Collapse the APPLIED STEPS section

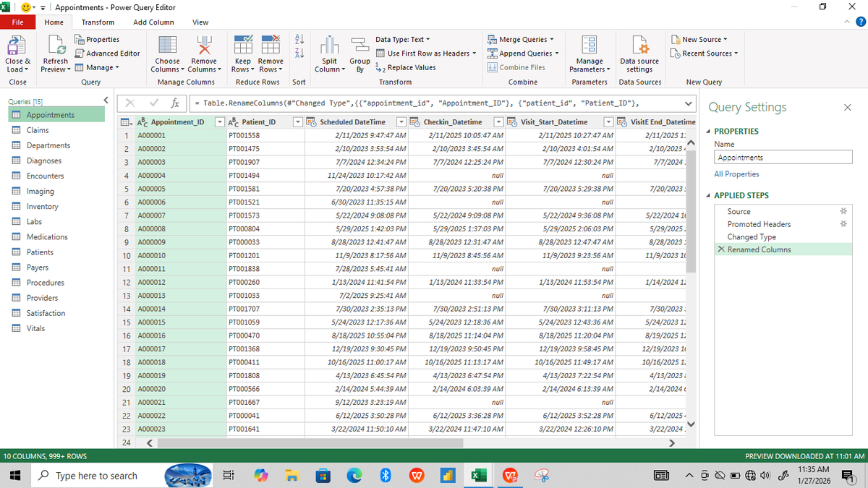pyautogui.click(x=707, y=196)
